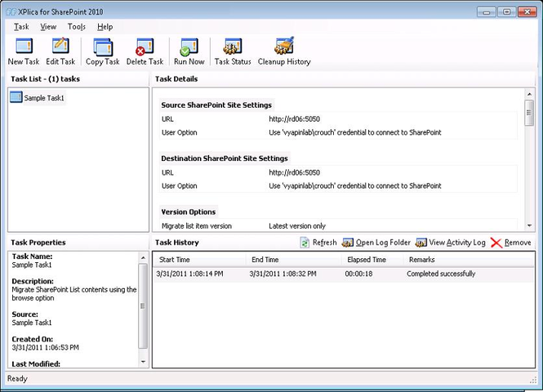
Task: Click the 'Version Options' heading
Action: (x=189, y=212)
